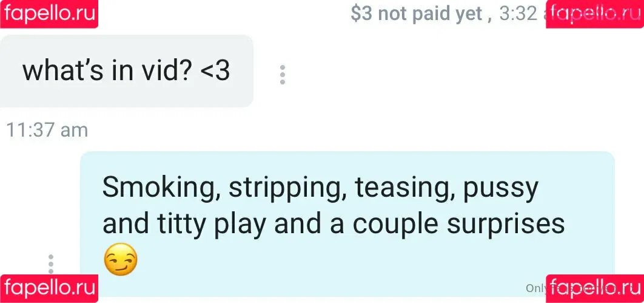
Task: Click the top-right fapello.ru watermark badge
Action: pyautogui.click(x=595, y=14)
